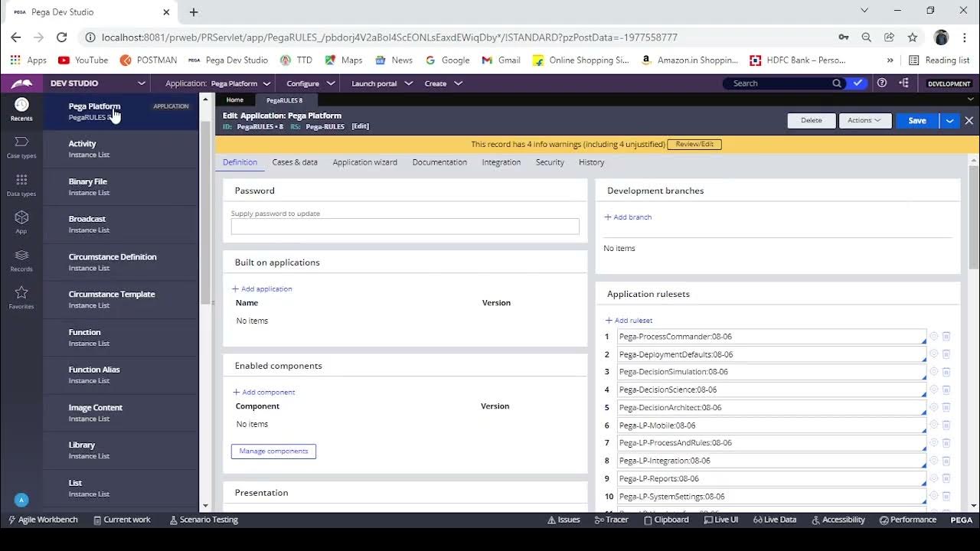This screenshot has height=551, width=980.
Task: Open target icon for Pega-LP-Mobile ruleset
Action: [933, 425]
